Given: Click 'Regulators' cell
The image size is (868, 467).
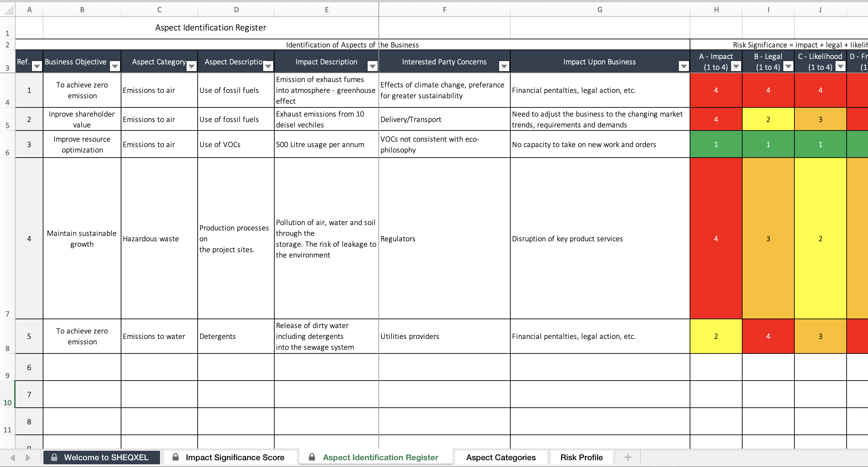Looking at the screenshot, I should [445, 239].
